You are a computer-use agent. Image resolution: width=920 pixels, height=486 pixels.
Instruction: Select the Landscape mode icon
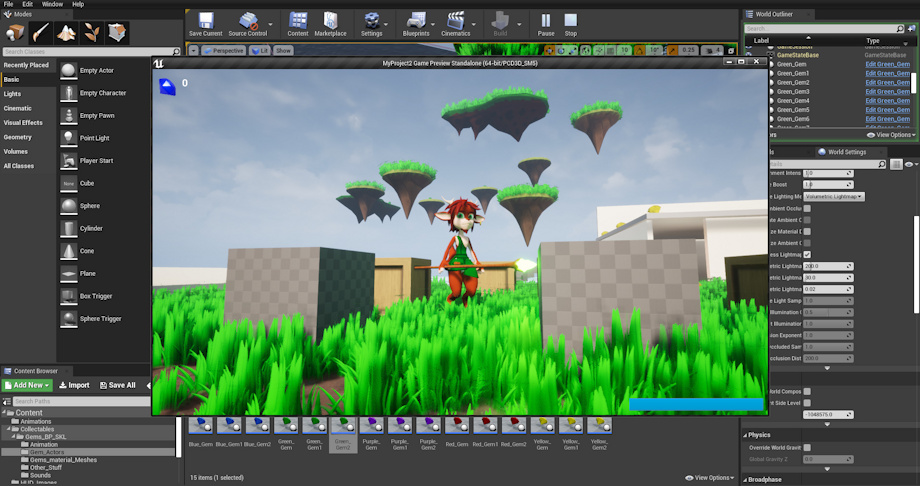[66, 33]
